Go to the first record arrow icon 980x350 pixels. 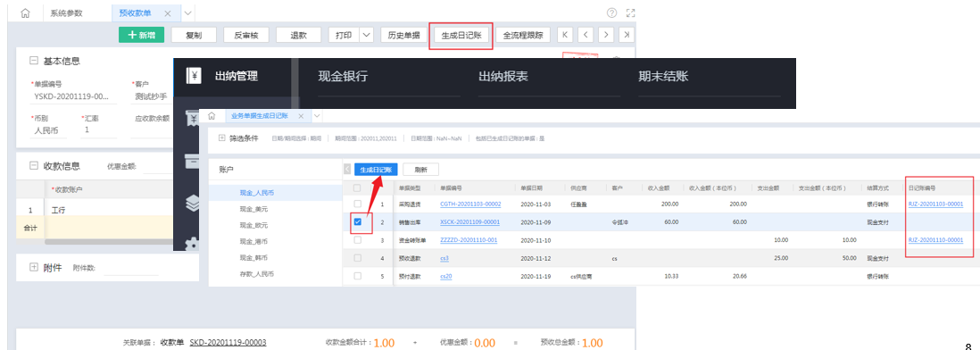coord(565,35)
